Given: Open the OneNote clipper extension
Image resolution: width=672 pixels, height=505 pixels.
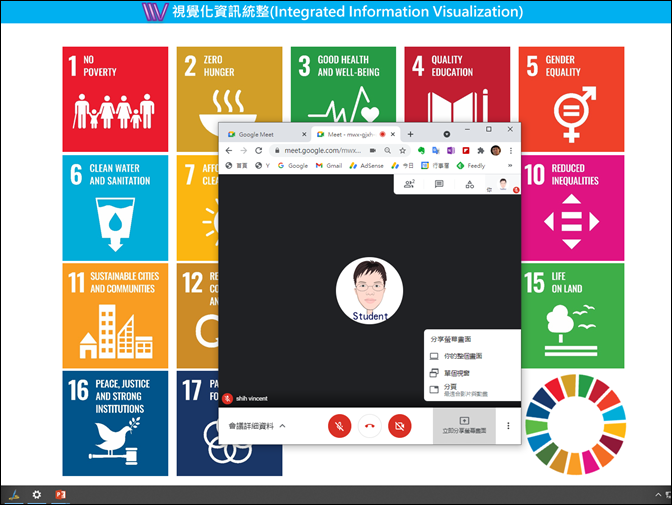Looking at the screenshot, I should [451, 150].
